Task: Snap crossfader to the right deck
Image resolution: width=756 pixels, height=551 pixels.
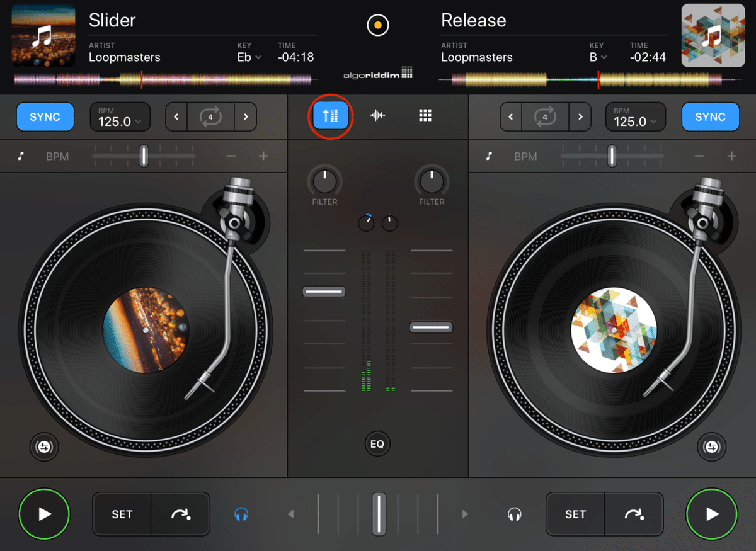Action: click(x=465, y=514)
